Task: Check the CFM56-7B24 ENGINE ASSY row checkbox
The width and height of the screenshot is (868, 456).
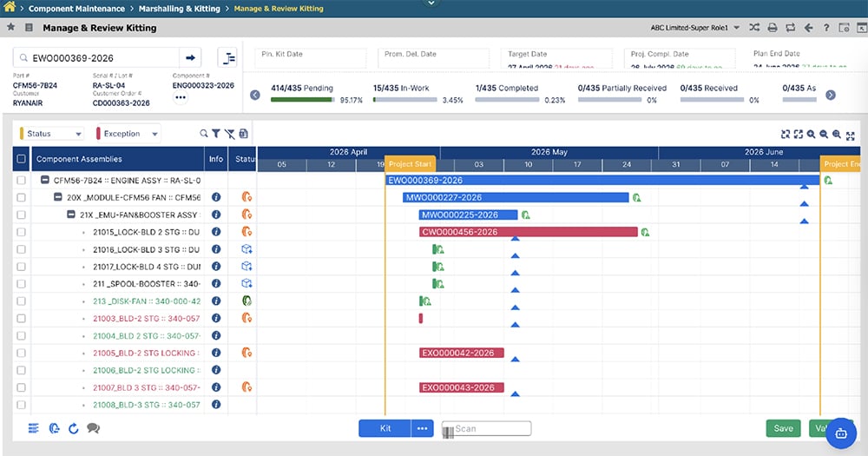Action: pos(21,180)
